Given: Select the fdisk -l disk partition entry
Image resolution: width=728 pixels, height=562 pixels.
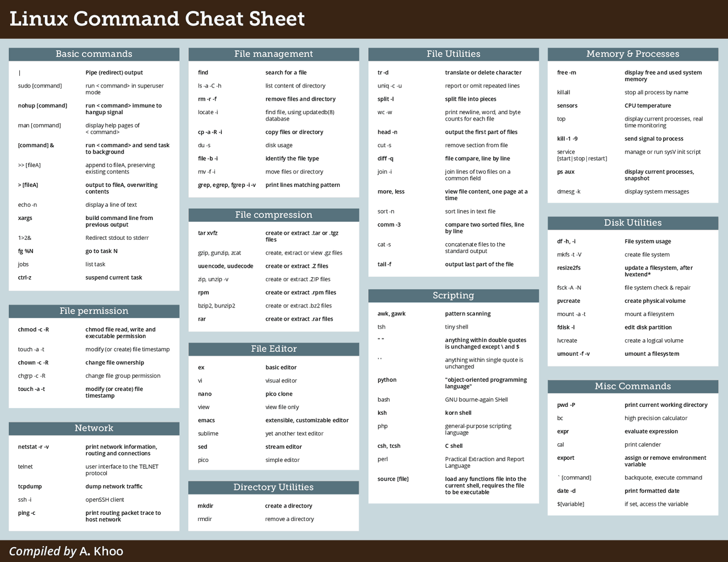Looking at the screenshot, I should click(563, 327).
